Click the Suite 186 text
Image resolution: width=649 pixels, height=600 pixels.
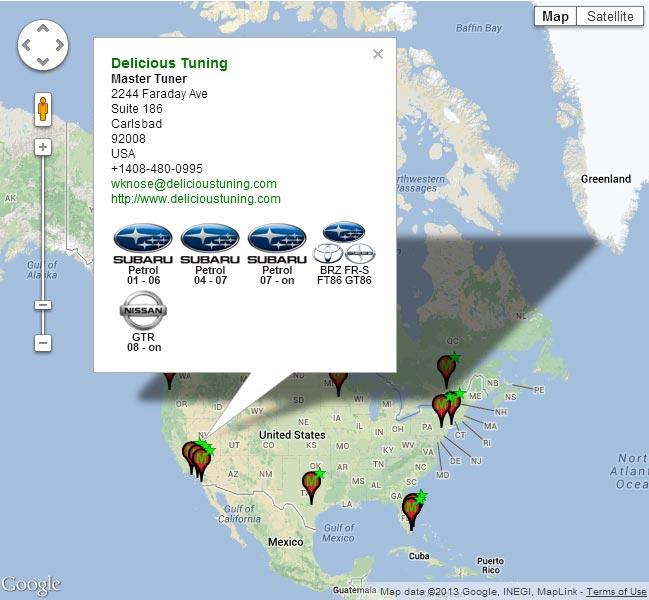point(137,109)
